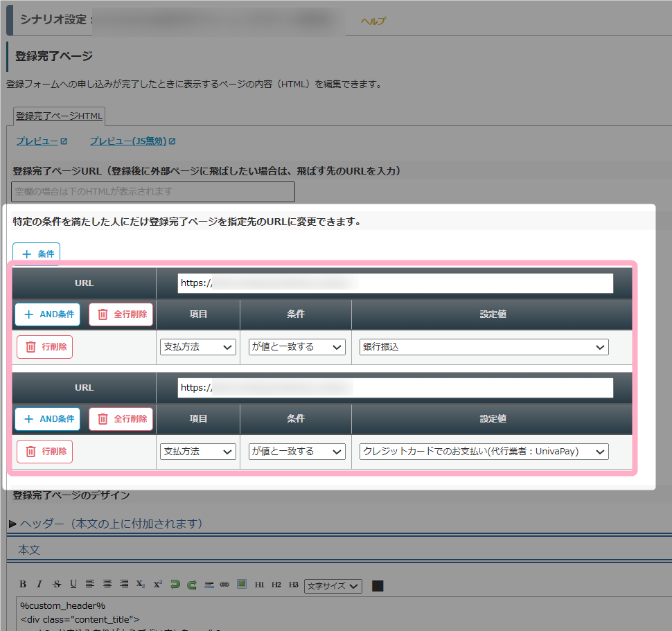Click the insert image icon
The height and width of the screenshot is (631, 672).
(242, 585)
